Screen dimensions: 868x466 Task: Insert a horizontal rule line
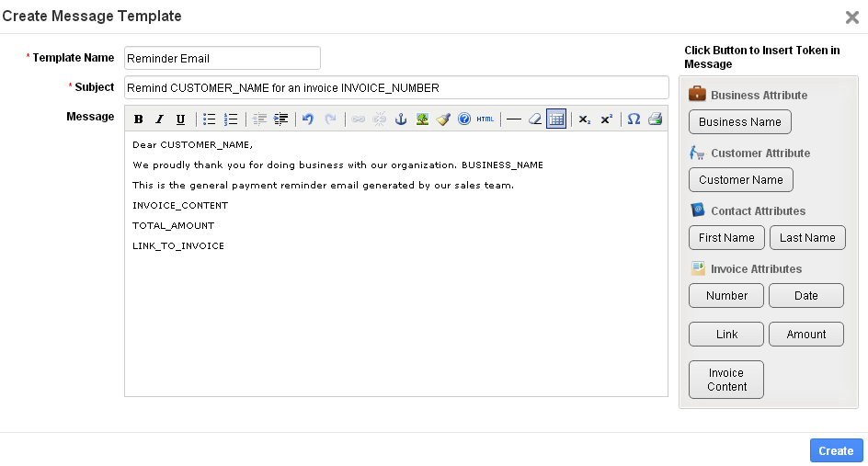point(514,119)
